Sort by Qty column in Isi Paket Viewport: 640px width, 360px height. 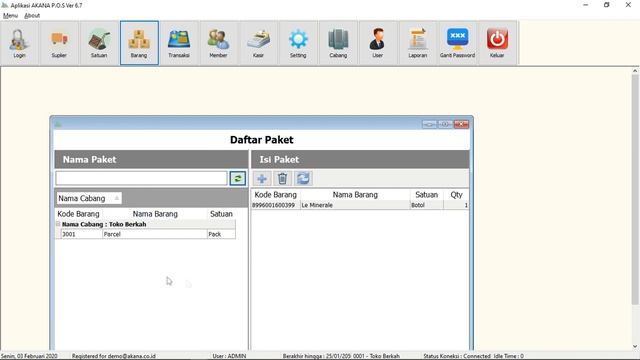[x=456, y=195]
